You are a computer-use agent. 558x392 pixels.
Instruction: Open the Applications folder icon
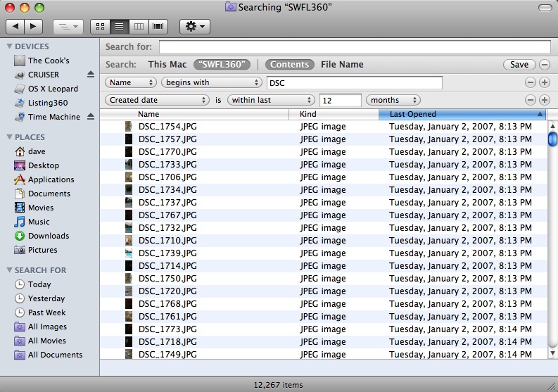20,179
